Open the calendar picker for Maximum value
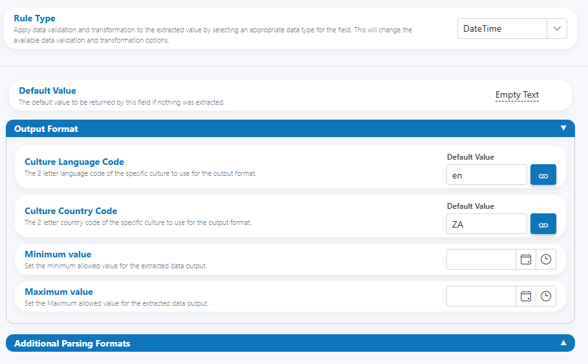The height and width of the screenshot is (364, 588). (x=526, y=296)
